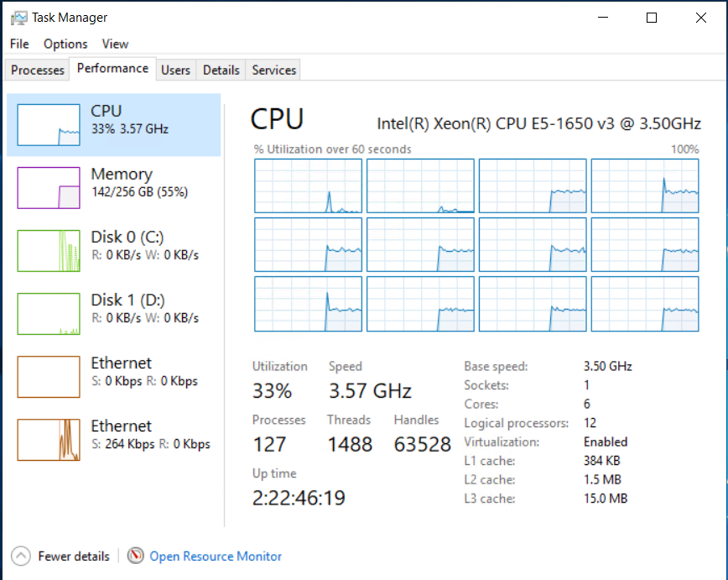This screenshot has height=580, width=728.
Task: Click the first logical processor utilization graph
Action: (308, 185)
